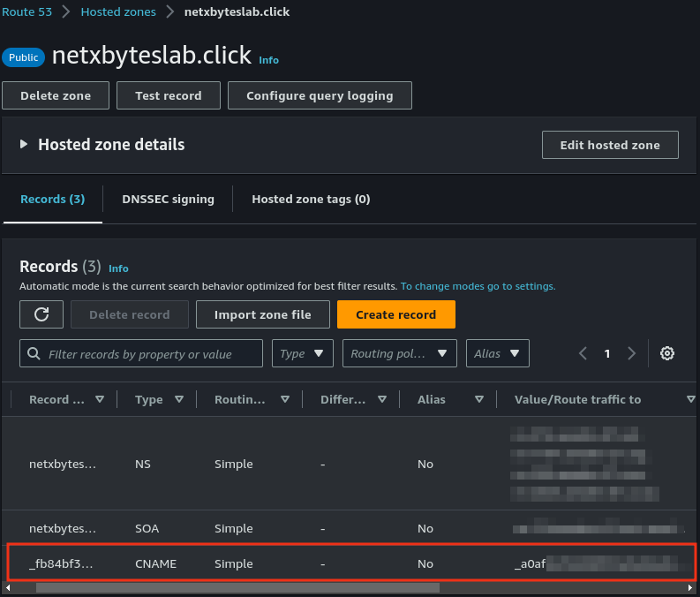Switch to the DNSSEC signing tab
The width and height of the screenshot is (700, 597).
168,199
